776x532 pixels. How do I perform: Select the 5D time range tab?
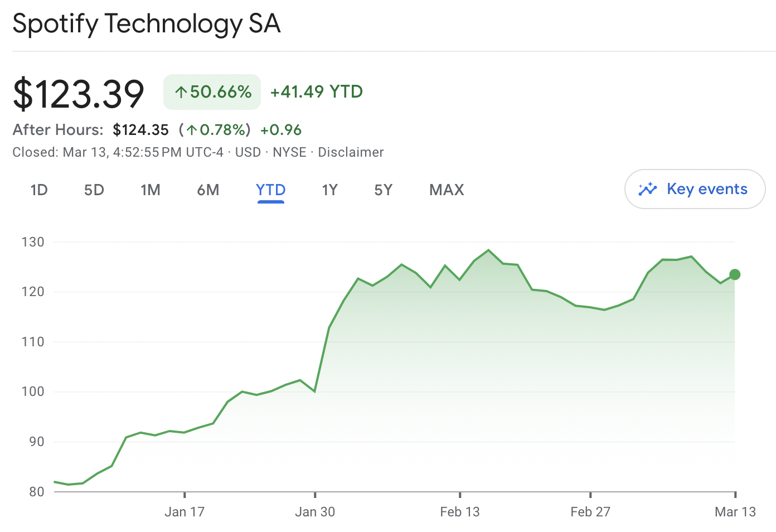[94, 190]
